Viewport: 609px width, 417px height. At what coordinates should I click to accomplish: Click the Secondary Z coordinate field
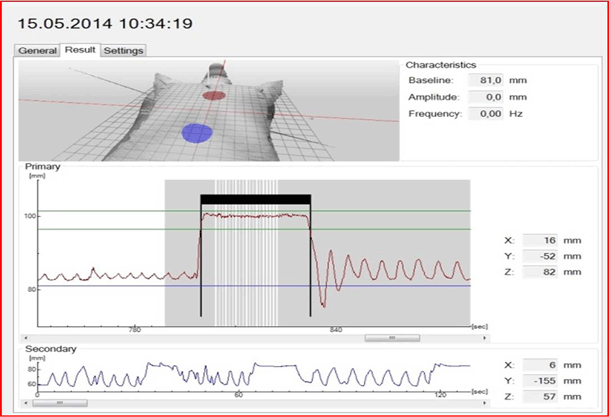pos(541,396)
